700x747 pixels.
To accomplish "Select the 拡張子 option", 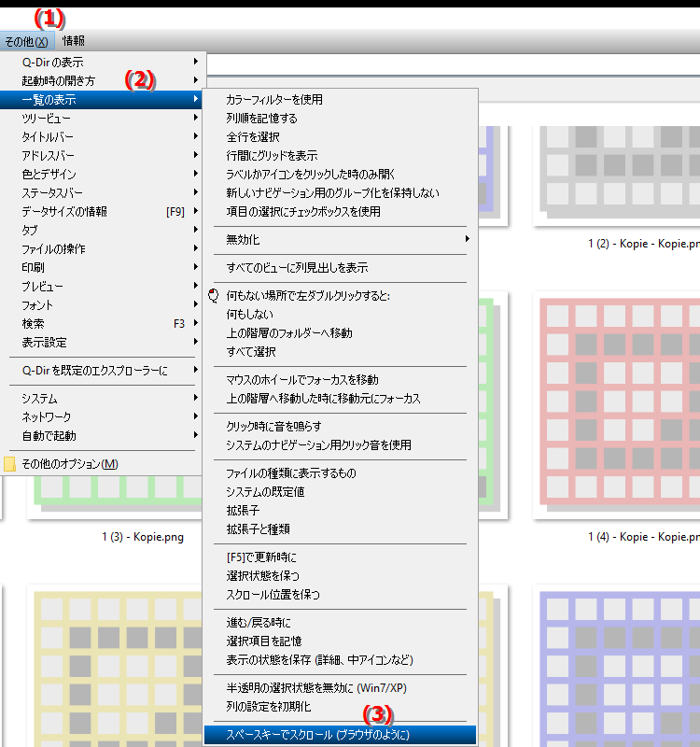I will 340,510.
